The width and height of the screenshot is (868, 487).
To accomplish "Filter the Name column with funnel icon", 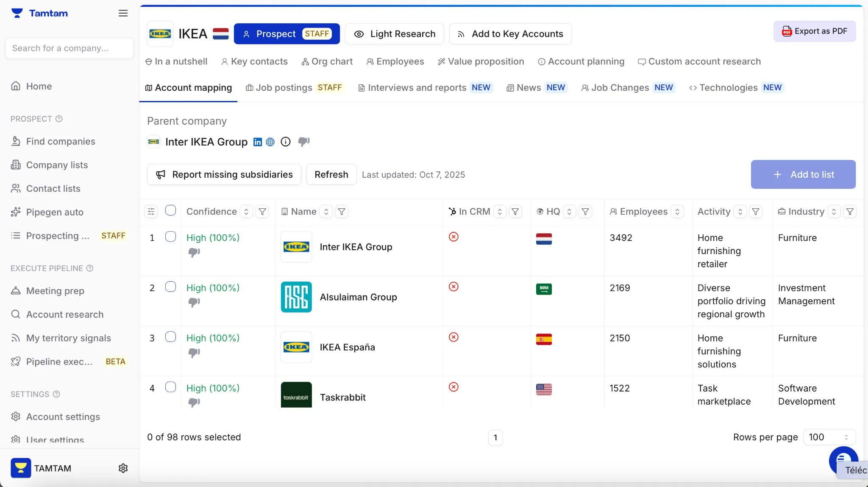I will click(x=342, y=211).
